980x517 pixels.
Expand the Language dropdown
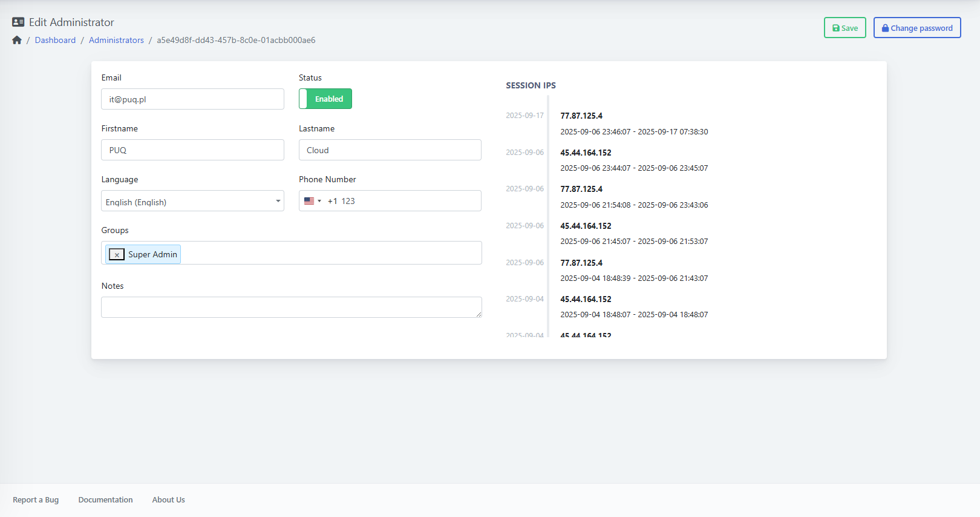tap(192, 201)
